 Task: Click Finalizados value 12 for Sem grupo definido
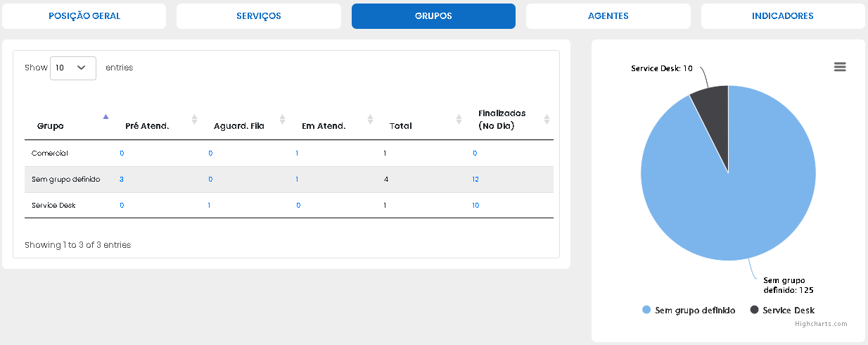coord(476,180)
